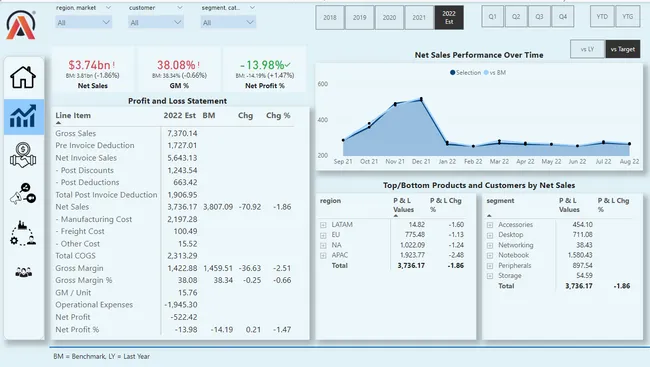
Task: Click the Net Sales BM value 3,807.09
Action: (x=218, y=207)
